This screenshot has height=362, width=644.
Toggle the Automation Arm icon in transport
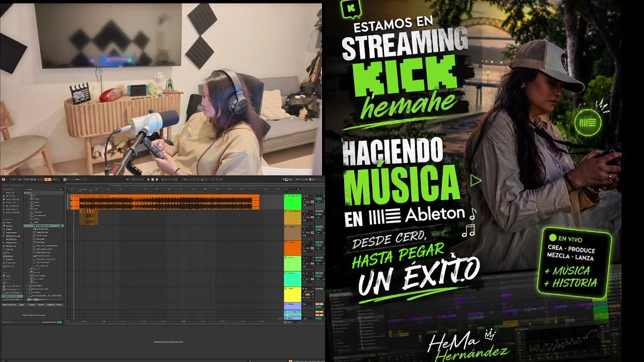coord(166,179)
